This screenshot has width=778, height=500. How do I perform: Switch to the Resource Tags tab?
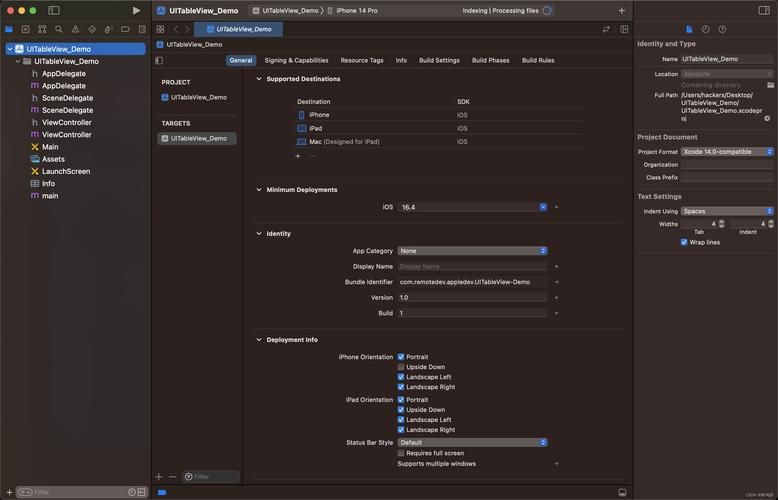362,61
